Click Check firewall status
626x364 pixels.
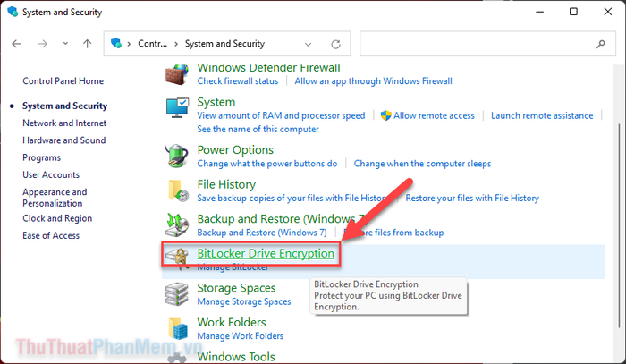coord(238,81)
